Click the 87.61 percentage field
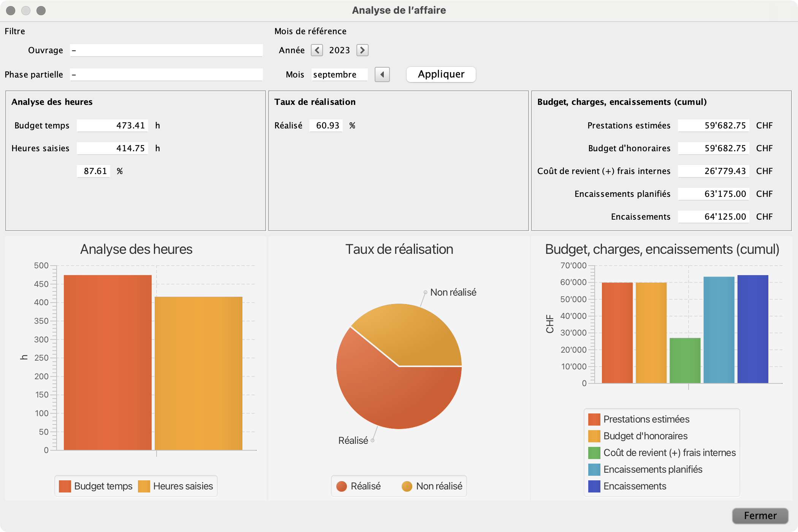The width and height of the screenshot is (798, 532). point(93,171)
